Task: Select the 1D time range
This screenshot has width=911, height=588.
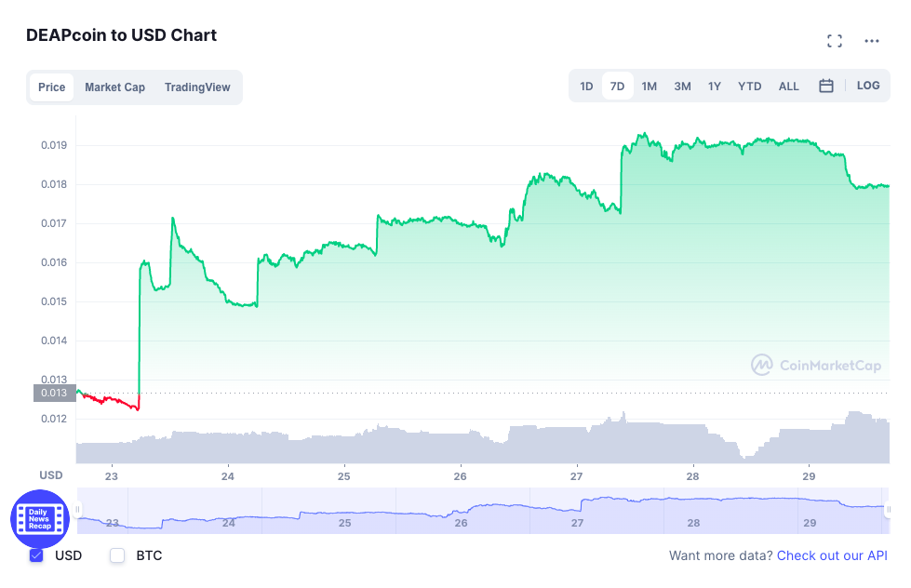Action: coord(586,86)
